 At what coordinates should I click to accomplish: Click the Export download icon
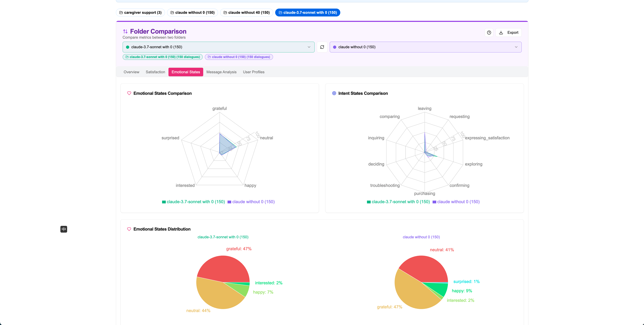[x=501, y=33]
